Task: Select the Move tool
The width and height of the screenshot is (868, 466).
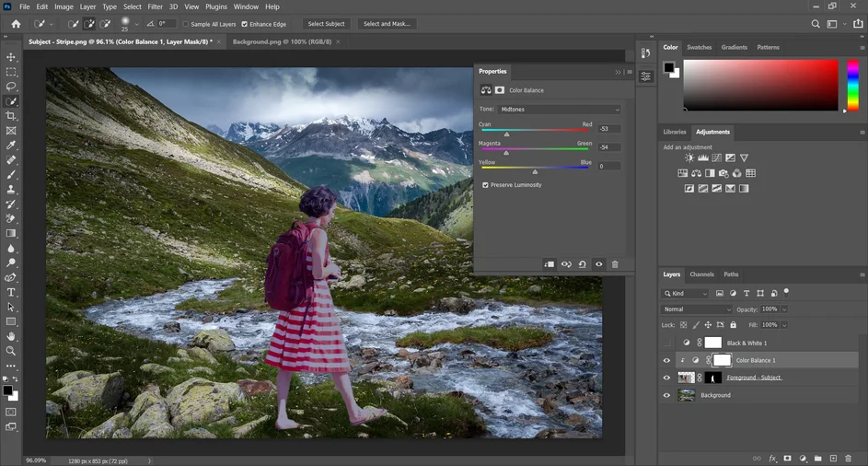Action: click(11, 57)
